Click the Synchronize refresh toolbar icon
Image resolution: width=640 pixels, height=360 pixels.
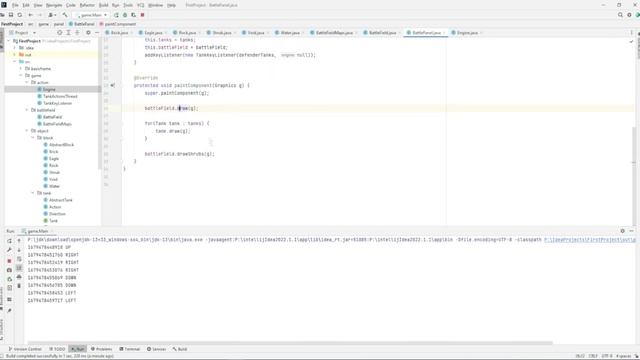pos(20,15)
